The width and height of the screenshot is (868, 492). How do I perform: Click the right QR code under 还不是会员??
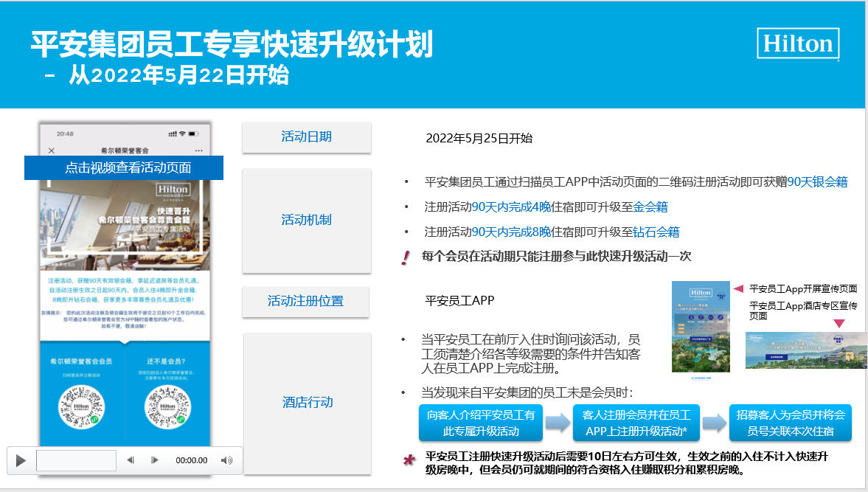[x=167, y=407]
